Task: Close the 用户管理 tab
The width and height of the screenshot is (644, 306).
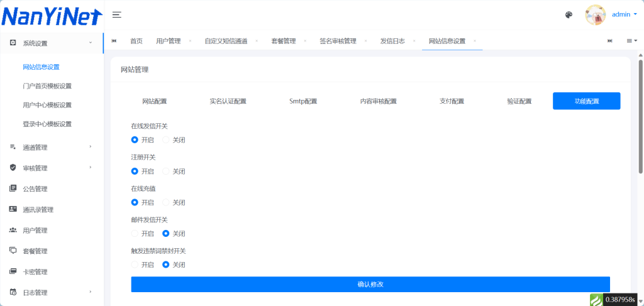Action: 190,41
